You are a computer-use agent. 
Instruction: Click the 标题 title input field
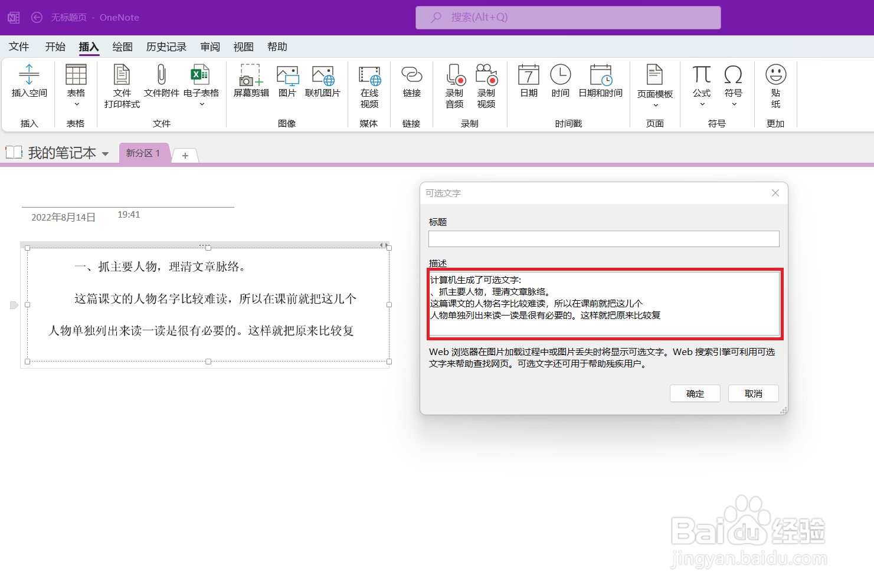click(x=604, y=238)
